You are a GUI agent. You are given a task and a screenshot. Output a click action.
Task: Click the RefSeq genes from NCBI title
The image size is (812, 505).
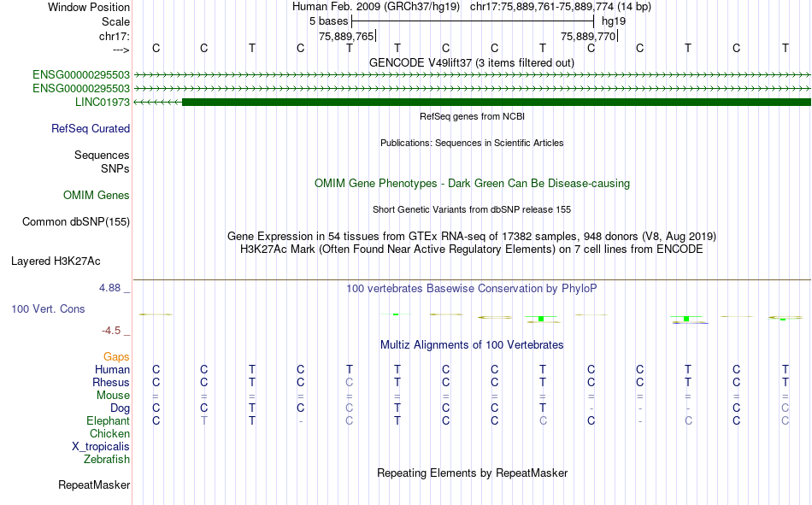tap(472, 116)
